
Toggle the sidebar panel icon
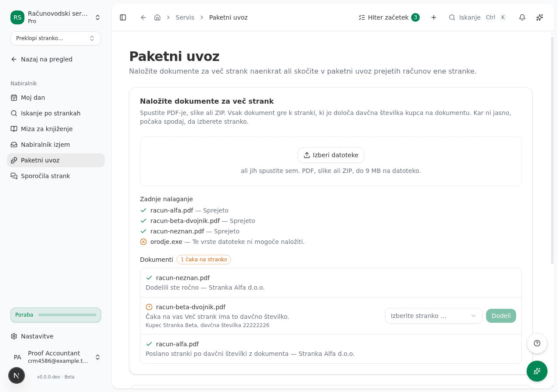pos(123,17)
